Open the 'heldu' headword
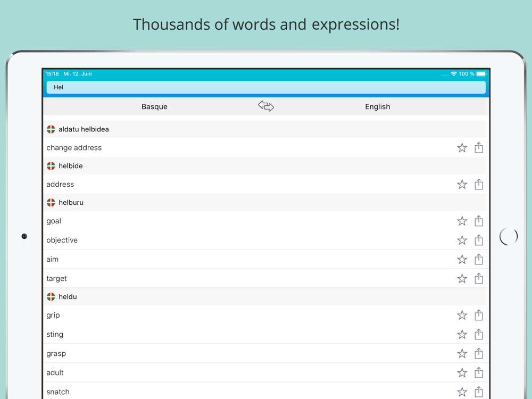532x399 pixels. click(68, 297)
